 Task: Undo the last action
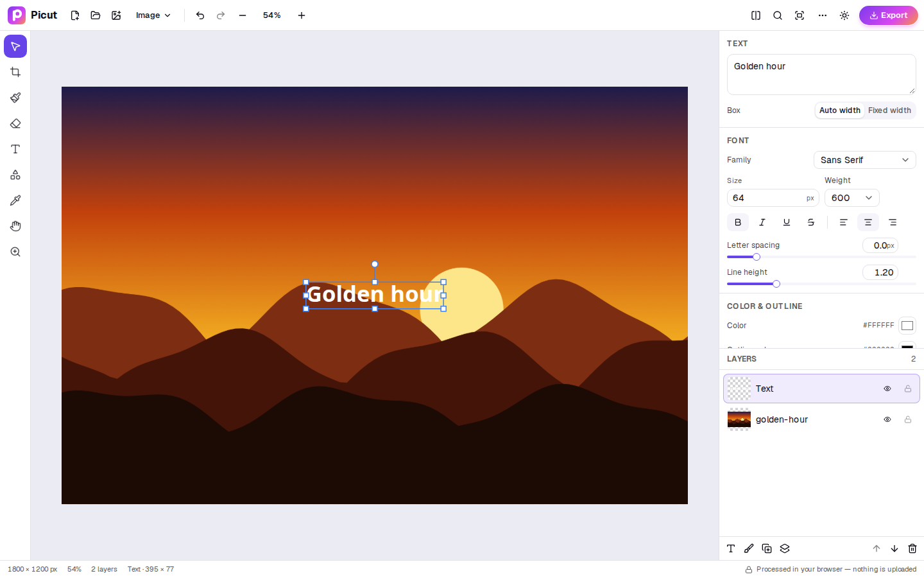[200, 15]
